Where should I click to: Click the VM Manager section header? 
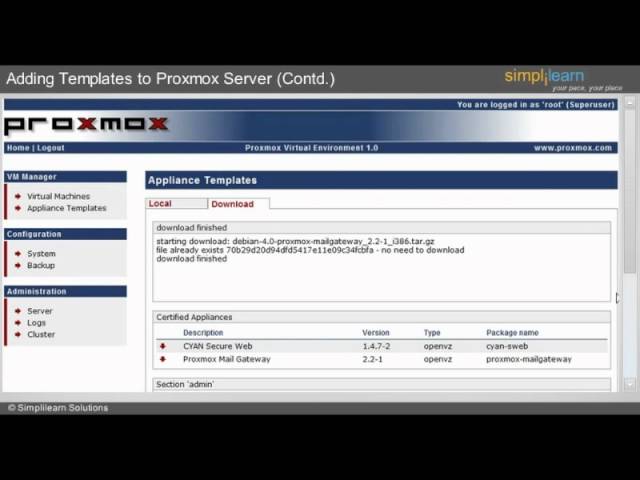point(65,177)
